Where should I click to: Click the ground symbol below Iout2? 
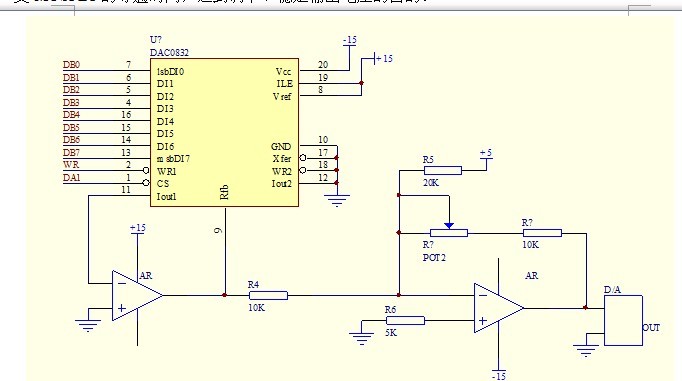[x=337, y=201]
